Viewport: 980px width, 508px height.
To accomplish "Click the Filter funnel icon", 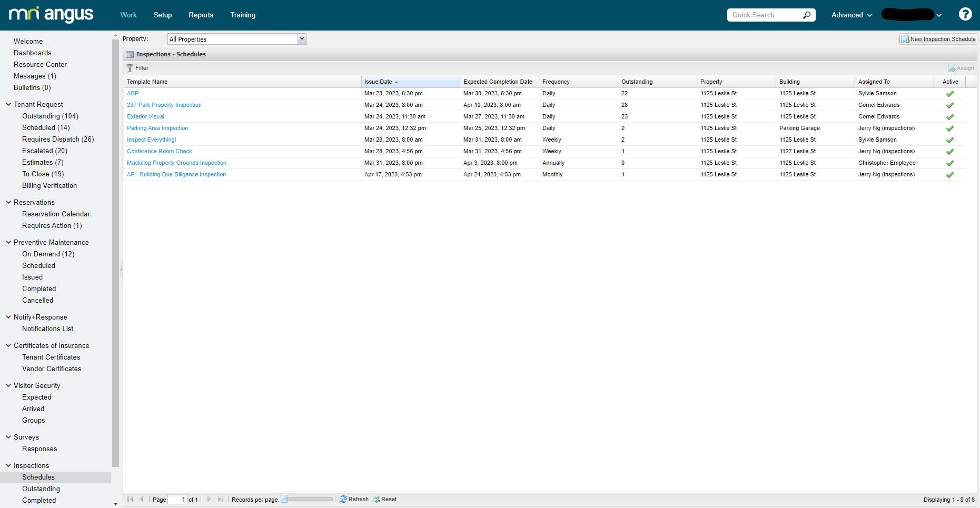I will point(130,68).
